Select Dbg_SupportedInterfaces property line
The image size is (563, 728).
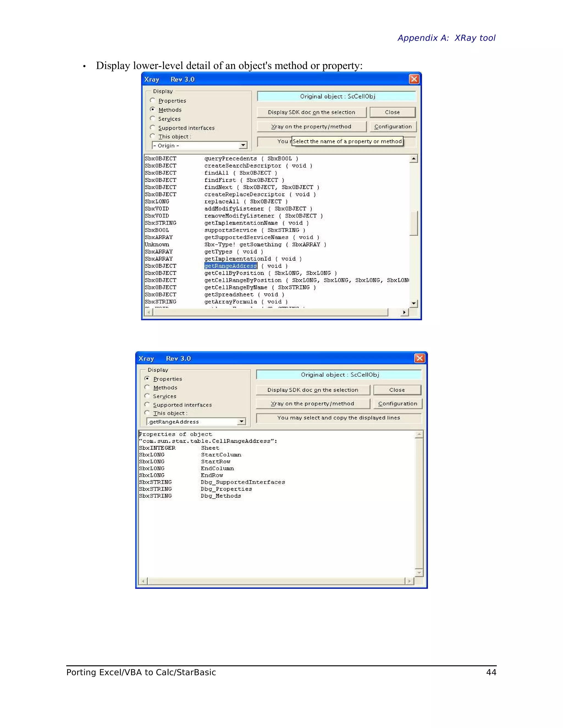(212, 482)
